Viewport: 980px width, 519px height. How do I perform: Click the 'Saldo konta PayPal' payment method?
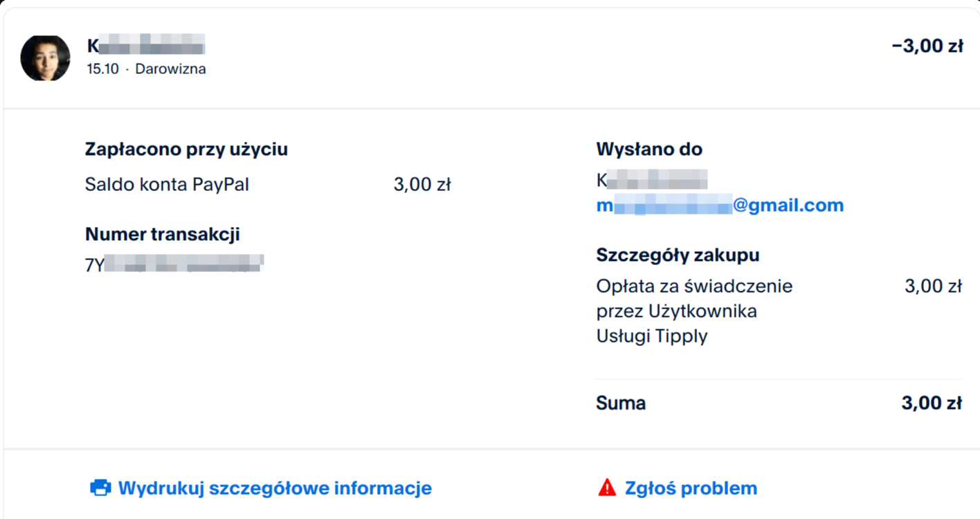[167, 185]
